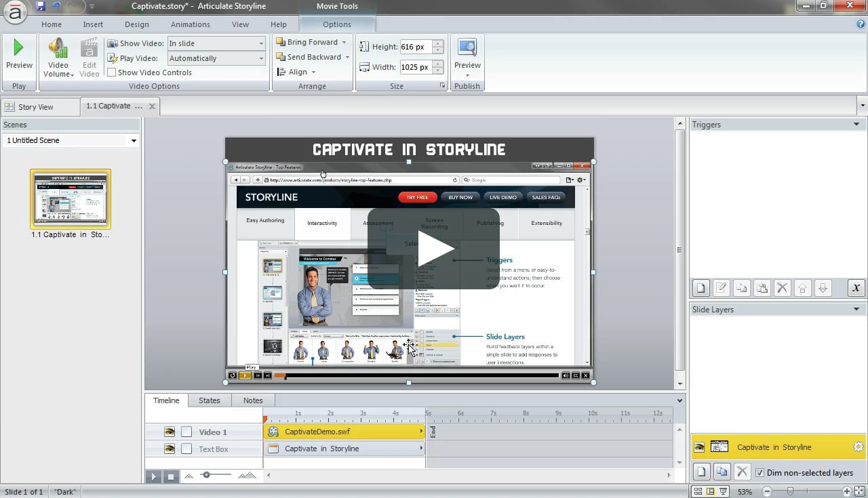Open the Help ribbon tab
The width and height of the screenshot is (868, 498).
(279, 24)
